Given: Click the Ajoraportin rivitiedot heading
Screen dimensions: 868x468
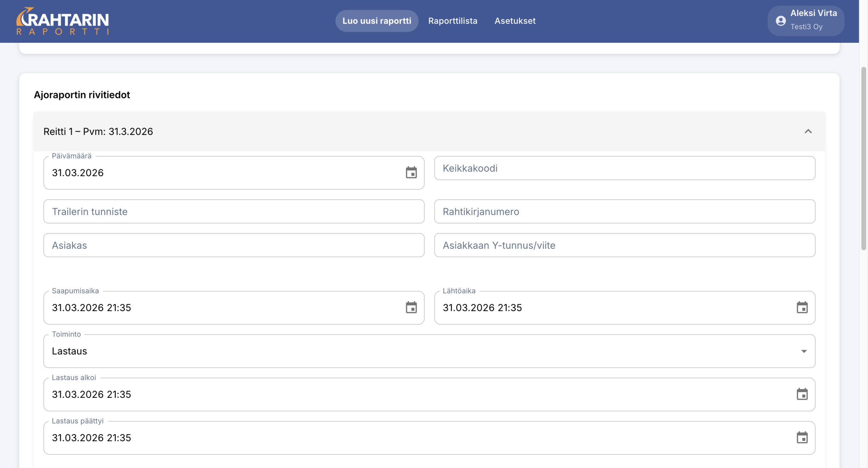Looking at the screenshot, I should coord(82,95).
